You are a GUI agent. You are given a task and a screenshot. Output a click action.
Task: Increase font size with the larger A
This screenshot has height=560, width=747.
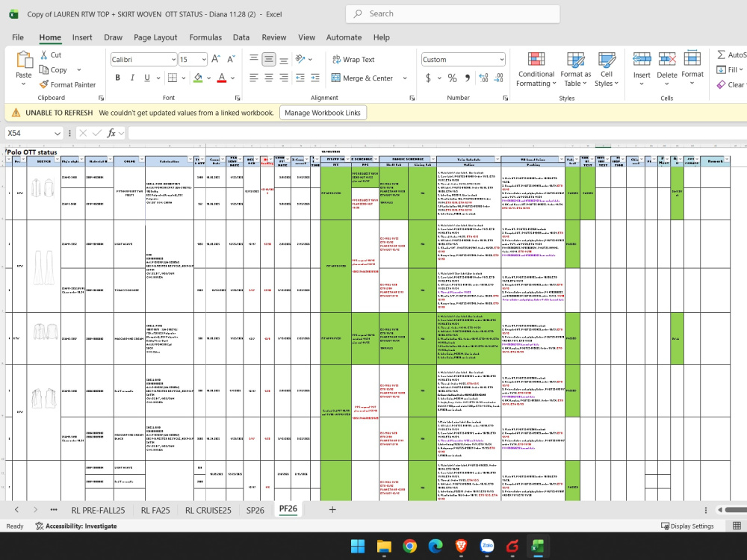216,59
